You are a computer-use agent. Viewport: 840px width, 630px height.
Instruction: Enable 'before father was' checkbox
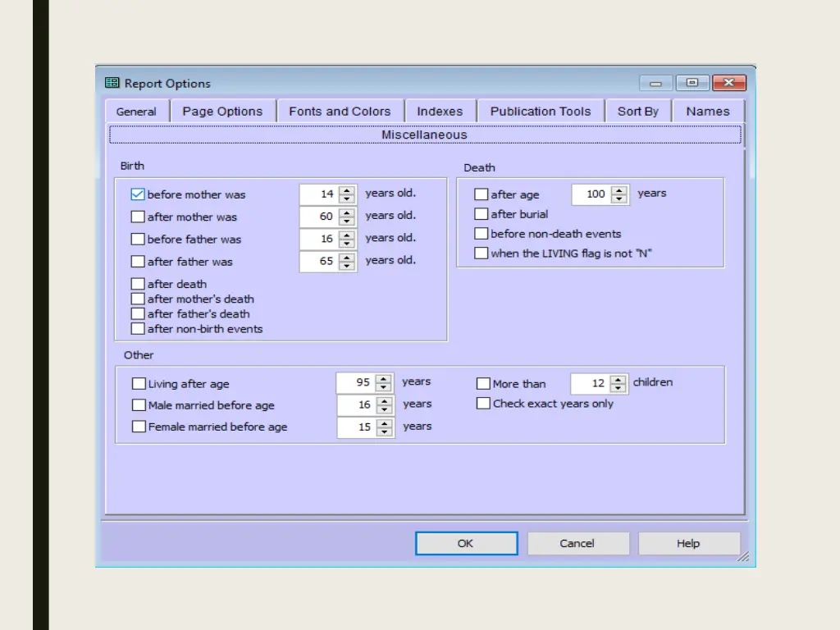(138, 239)
